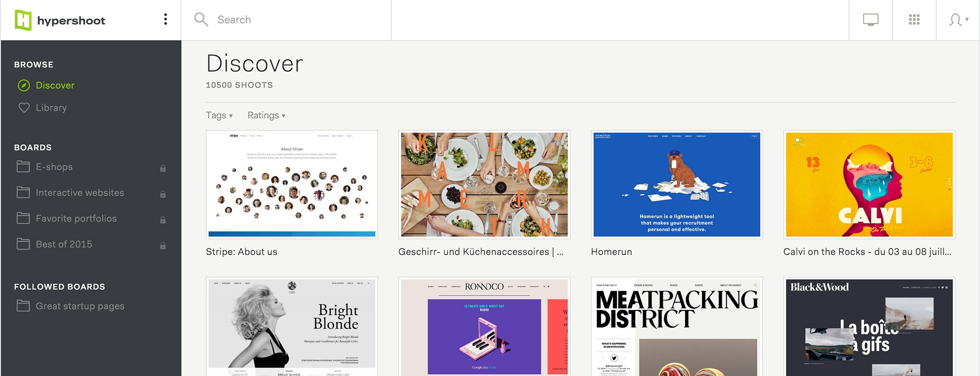This screenshot has height=376, width=980.
Task: Click the lock icon beside Favorite portfolios
Action: pos(163,220)
